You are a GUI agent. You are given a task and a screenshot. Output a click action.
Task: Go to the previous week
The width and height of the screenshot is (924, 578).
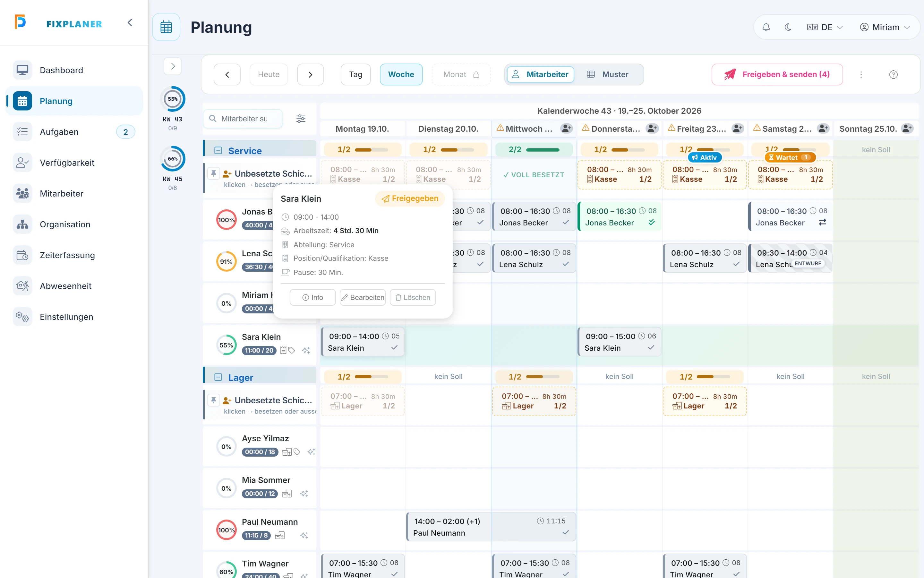[227, 74]
